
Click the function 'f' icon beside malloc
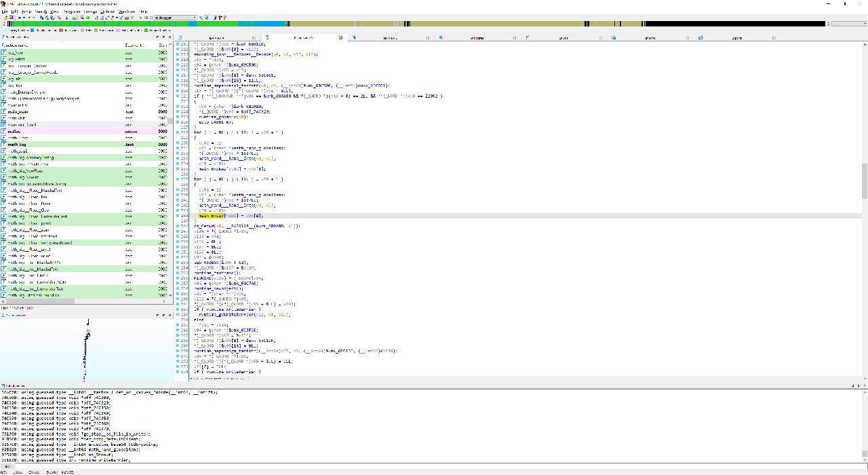(5, 132)
